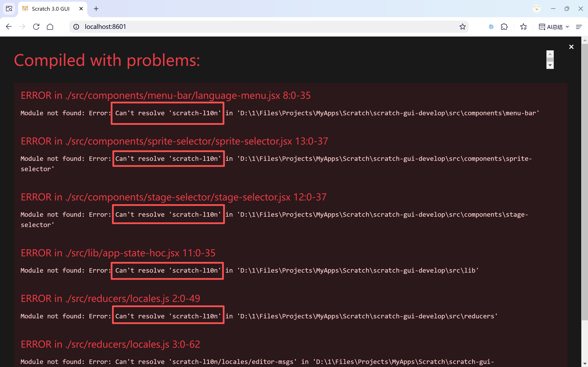Image resolution: width=588 pixels, height=367 pixels.
Task: Select the Scratch 3.0 GUI tab
Action: pos(51,9)
